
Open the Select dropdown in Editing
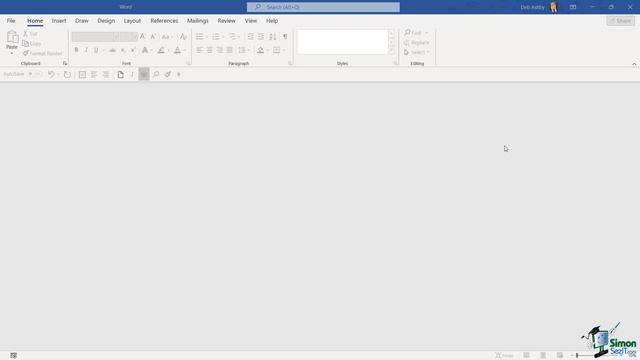pyautogui.click(x=416, y=52)
